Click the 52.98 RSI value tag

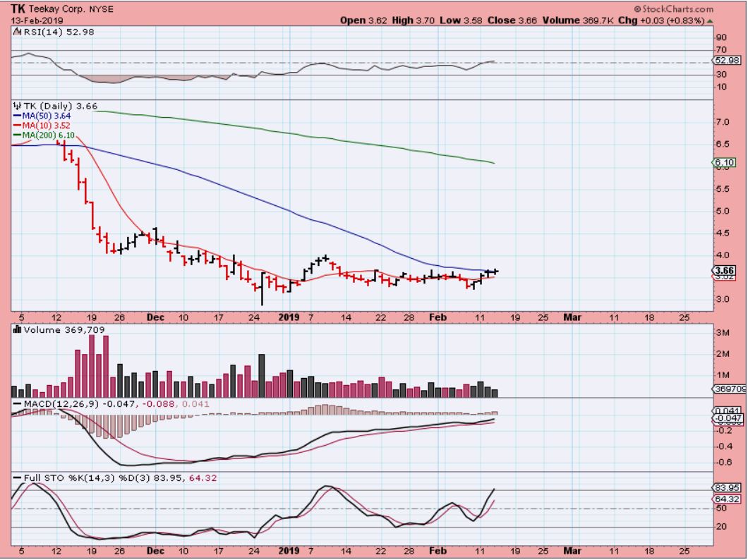coord(725,61)
